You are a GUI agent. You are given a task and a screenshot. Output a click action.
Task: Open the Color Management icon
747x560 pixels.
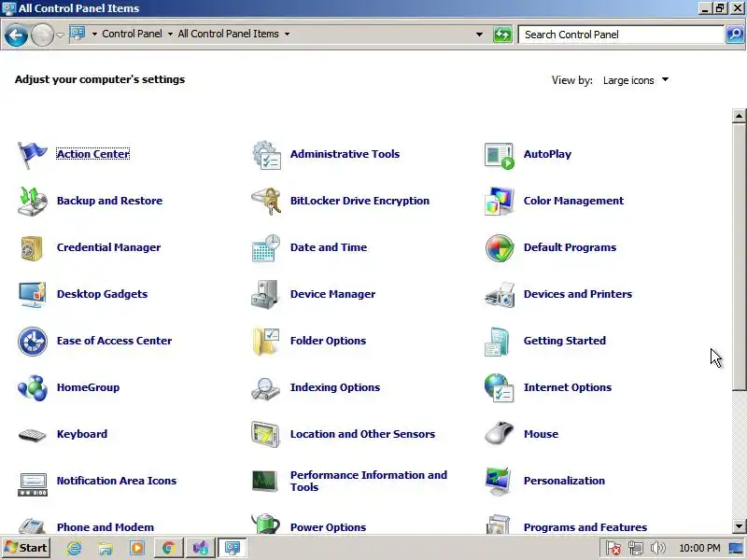click(x=500, y=201)
